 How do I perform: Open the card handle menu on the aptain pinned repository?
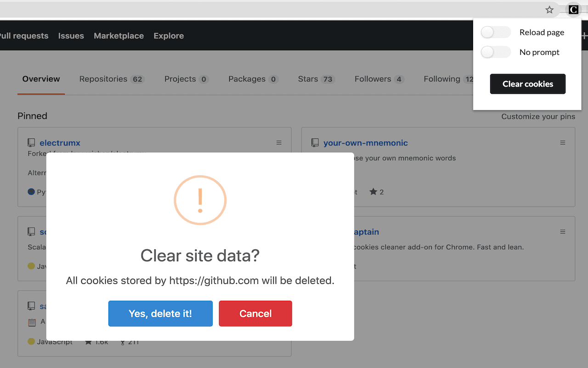coord(563,231)
